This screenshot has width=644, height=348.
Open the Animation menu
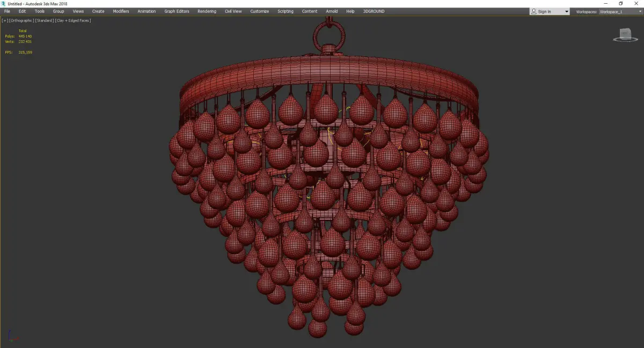147,11
